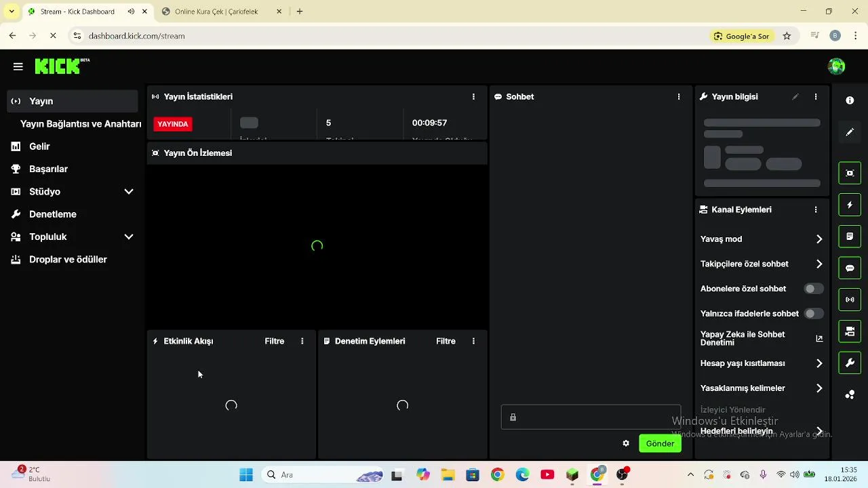Open Yayın bilgisi panel three-dot menu
Screen dimensions: 868x488
pyautogui.click(x=816, y=97)
